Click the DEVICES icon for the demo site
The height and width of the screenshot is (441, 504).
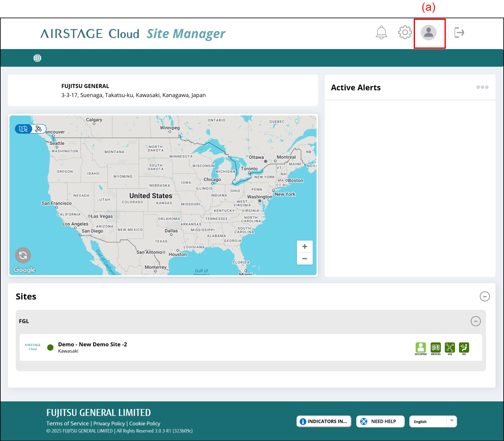[x=436, y=348]
